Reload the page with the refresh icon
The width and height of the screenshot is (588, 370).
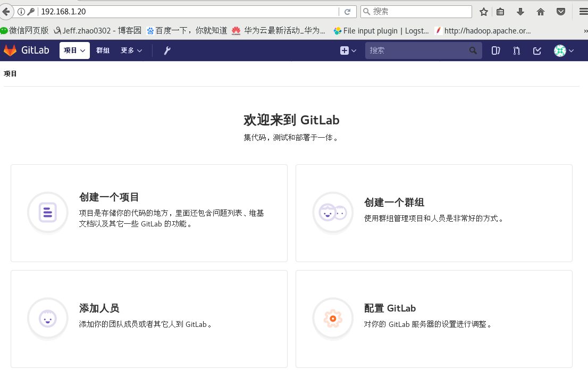click(x=348, y=12)
